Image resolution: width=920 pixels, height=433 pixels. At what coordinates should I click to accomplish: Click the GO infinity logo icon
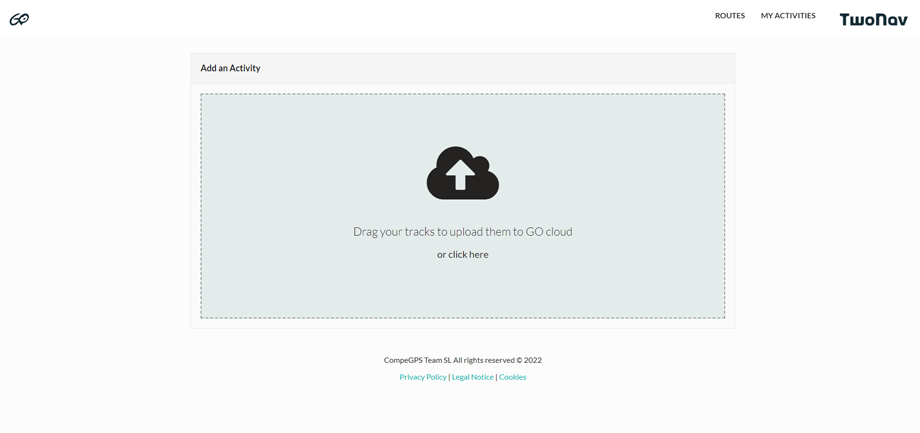19,19
